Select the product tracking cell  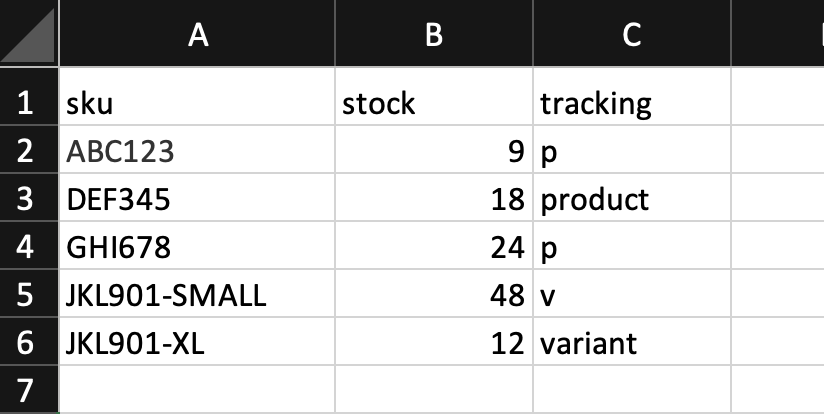[x=632, y=197]
